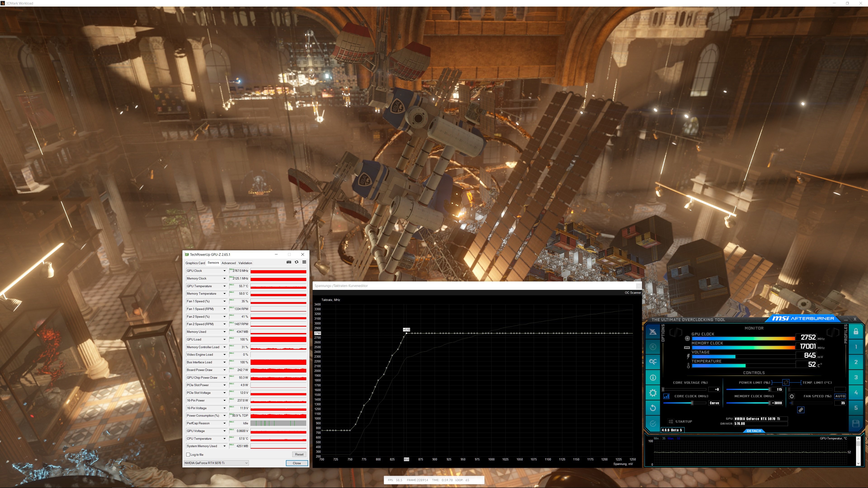
Task: Switch to Advanced tab in GPU-Z
Action: [x=229, y=263]
